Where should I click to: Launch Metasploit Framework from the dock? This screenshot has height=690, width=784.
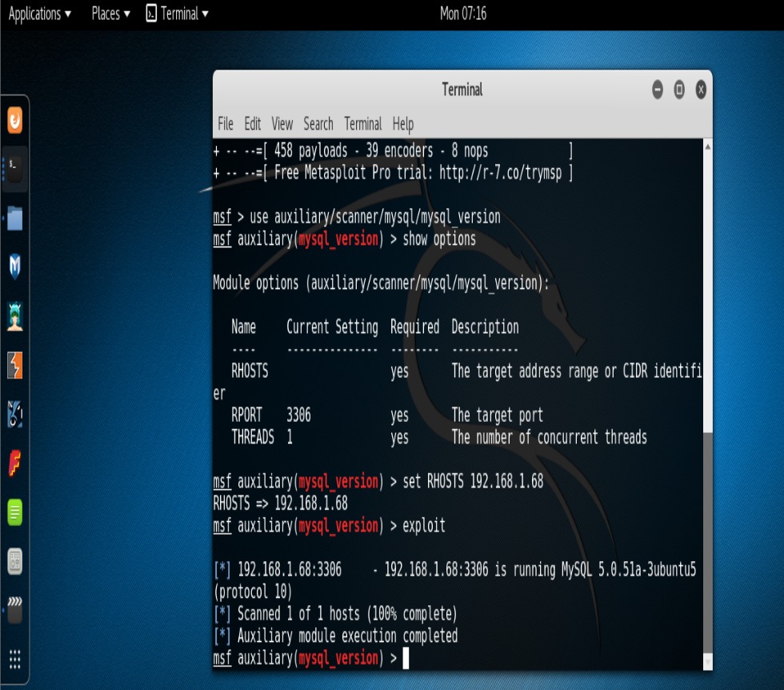[x=15, y=267]
